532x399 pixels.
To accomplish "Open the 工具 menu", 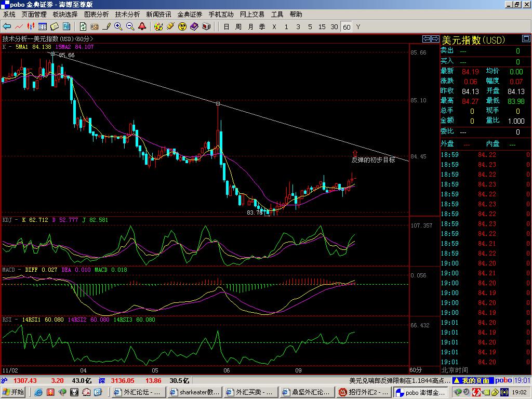I will tap(277, 15).
